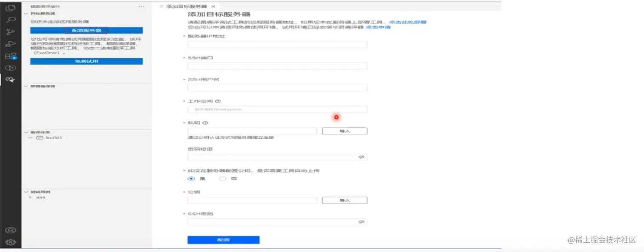The height and width of the screenshot is (252, 644).
Task: Open the circular play icon below Extensions
Action: pyautogui.click(x=10, y=67)
